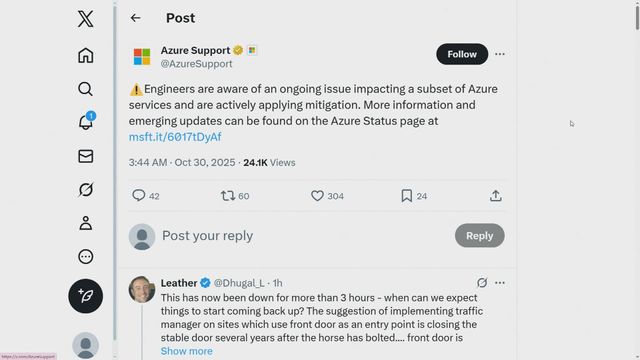Bookmark the Azure Support post

click(407, 196)
